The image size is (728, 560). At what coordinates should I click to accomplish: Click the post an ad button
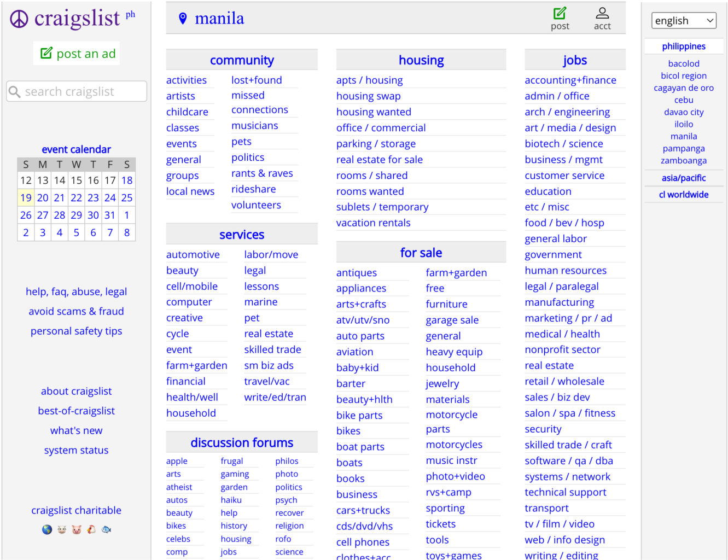tap(77, 54)
